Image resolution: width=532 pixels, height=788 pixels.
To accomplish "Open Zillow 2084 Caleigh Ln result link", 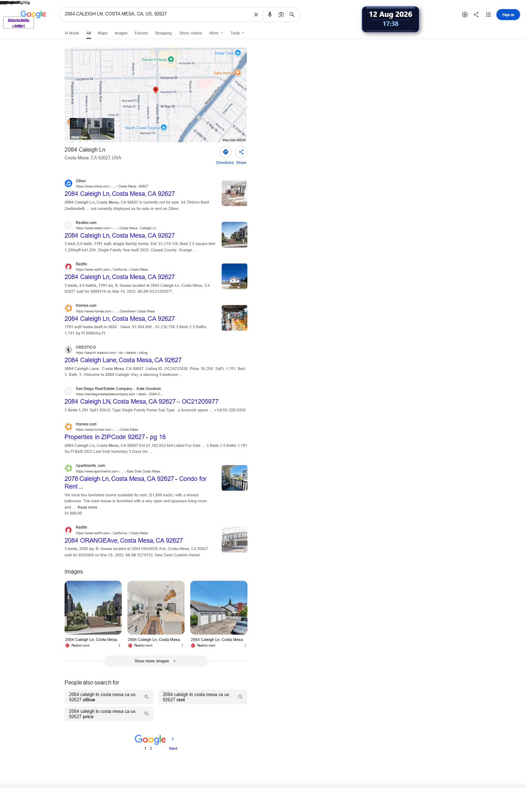I will [x=120, y=194].
